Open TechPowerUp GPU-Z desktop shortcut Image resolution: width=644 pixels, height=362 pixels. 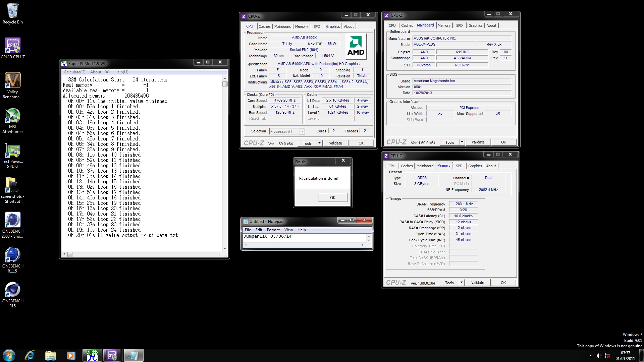(x=12, y=155)
